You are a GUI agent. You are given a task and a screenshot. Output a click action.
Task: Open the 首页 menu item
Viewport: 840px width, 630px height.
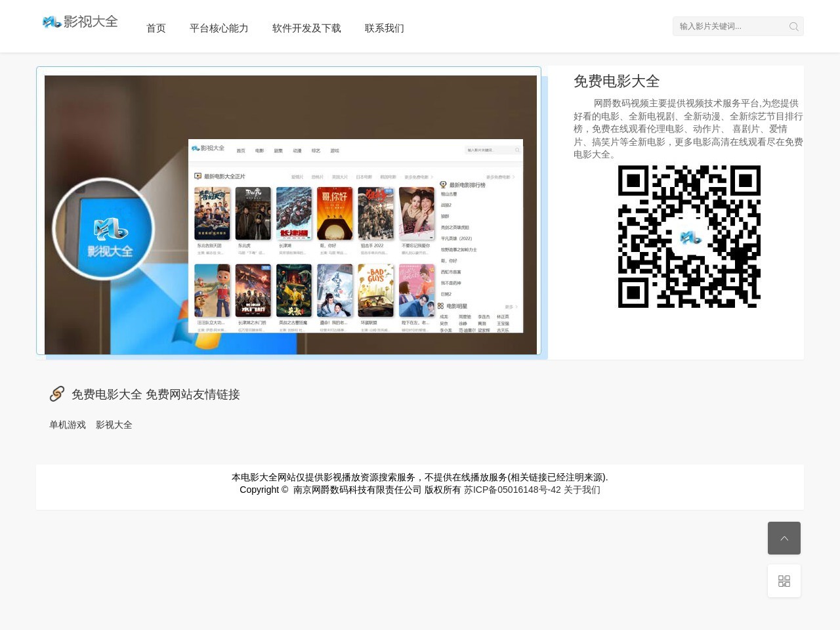[156, 28]
